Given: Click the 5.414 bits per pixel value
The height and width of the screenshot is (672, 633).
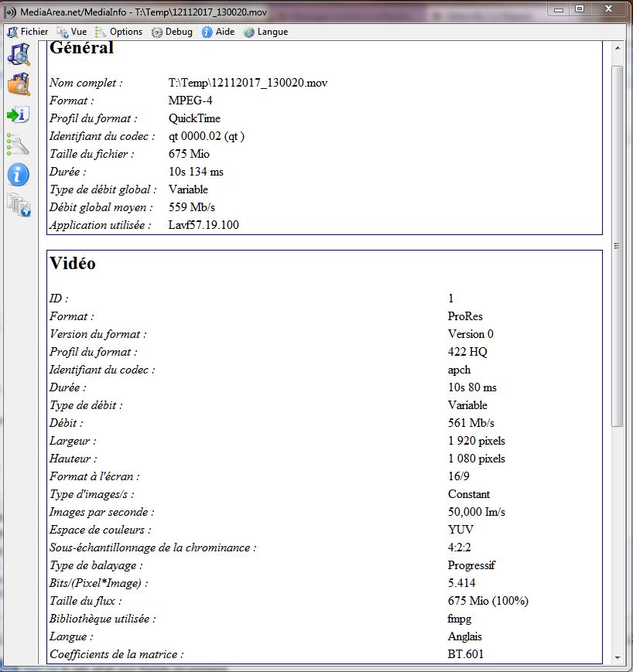Looking at the screenshot, I should click(461, 583).
